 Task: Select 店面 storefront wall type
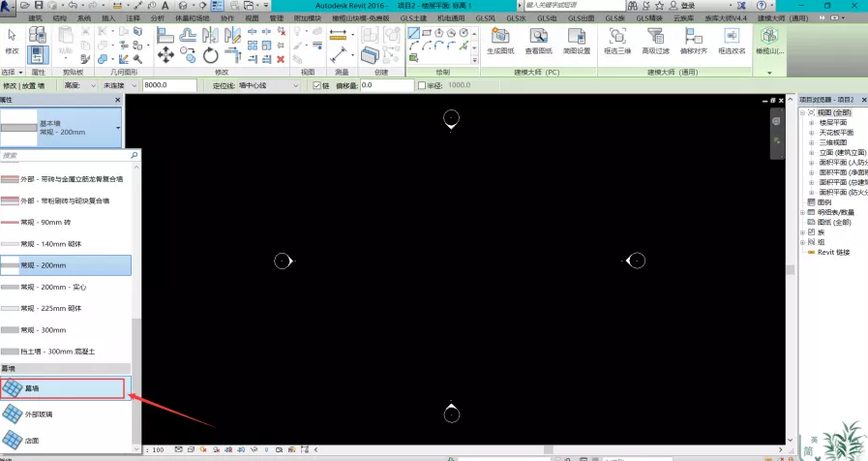click(x=66, y=441)
